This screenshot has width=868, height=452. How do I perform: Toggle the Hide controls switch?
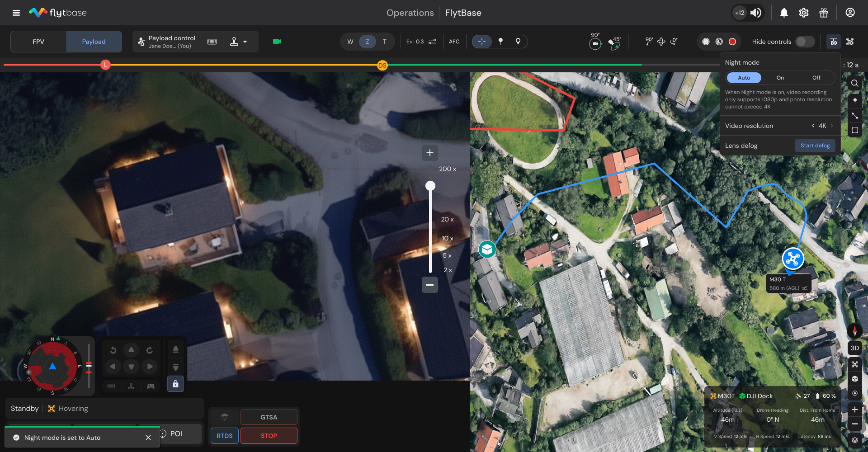pos(805,42)
